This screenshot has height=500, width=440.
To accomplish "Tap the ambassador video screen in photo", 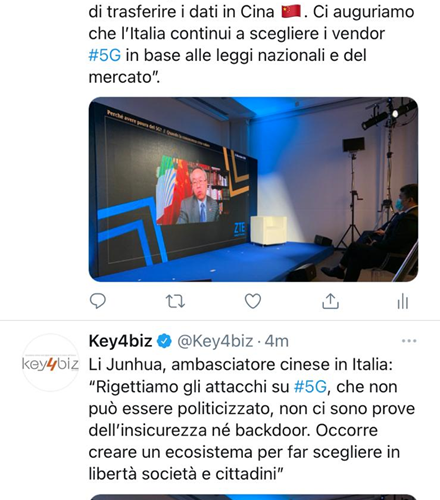I will pos(193,192).
